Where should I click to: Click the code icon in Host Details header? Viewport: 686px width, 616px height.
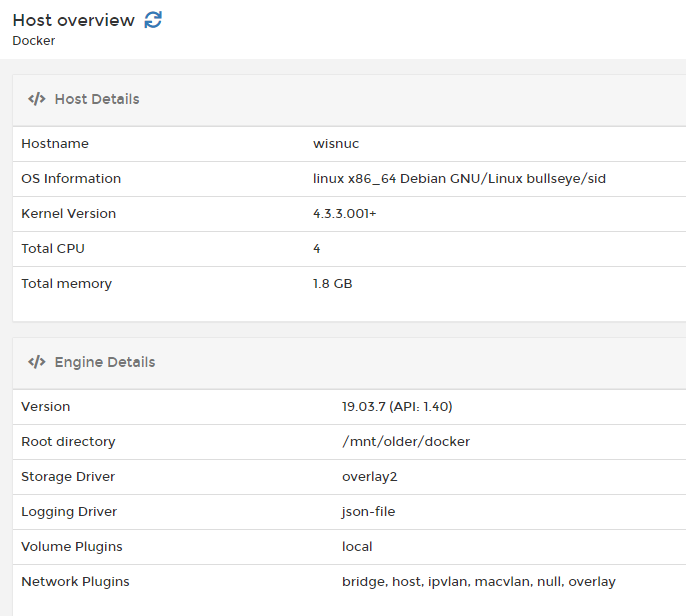pyautogui.click(x=37, y=99)
